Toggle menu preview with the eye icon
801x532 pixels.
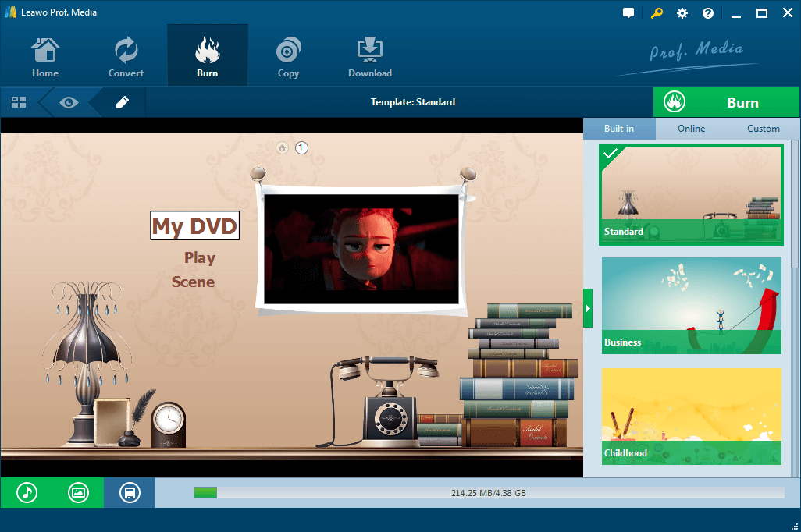[69, 101]
